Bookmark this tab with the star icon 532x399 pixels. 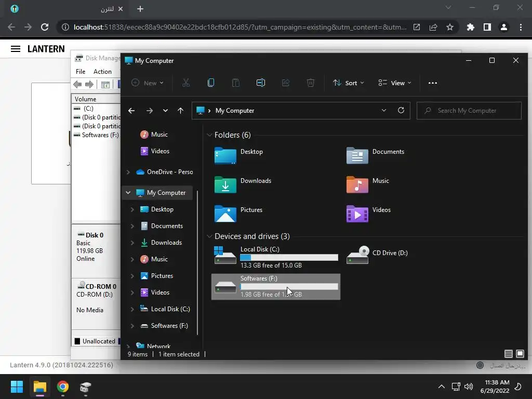tap(449, 27)
